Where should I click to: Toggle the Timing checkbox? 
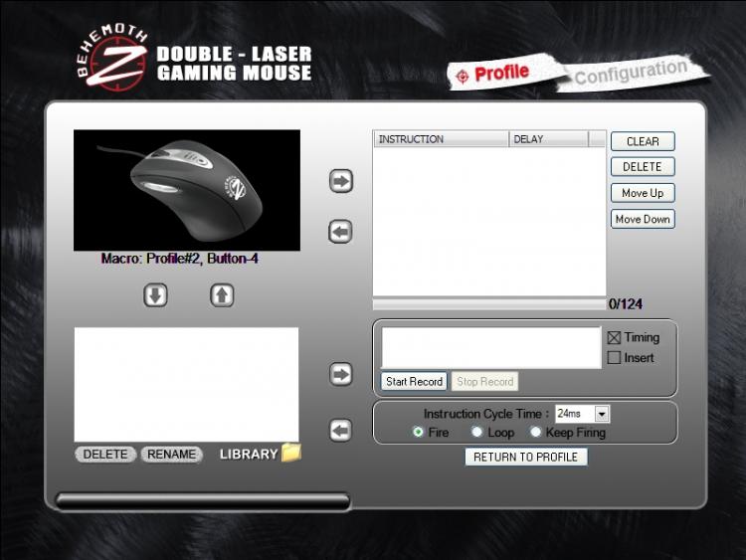point(614,338)
